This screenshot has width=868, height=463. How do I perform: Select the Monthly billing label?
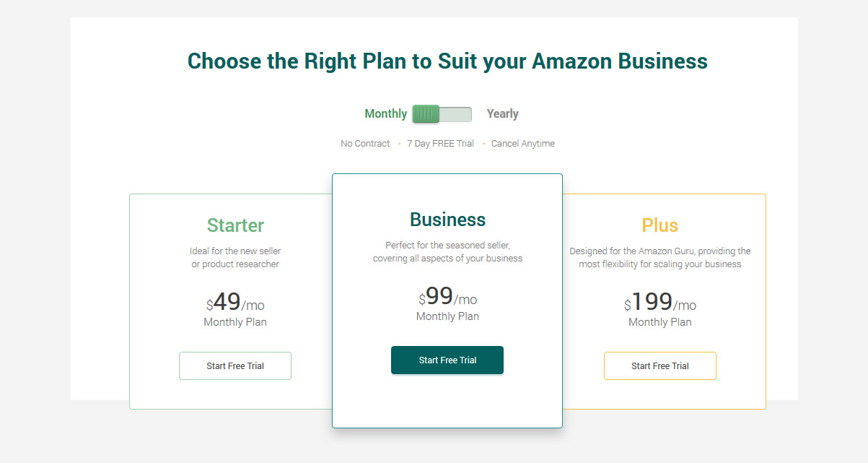pyautogui.click(x=385, y=113)
